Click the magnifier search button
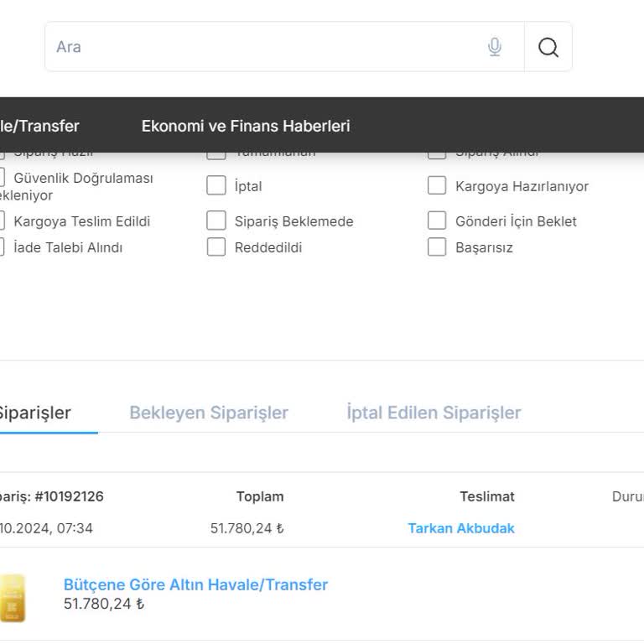Screen dimensions: 644x644 pyautogui.click(x=548, y=47)
